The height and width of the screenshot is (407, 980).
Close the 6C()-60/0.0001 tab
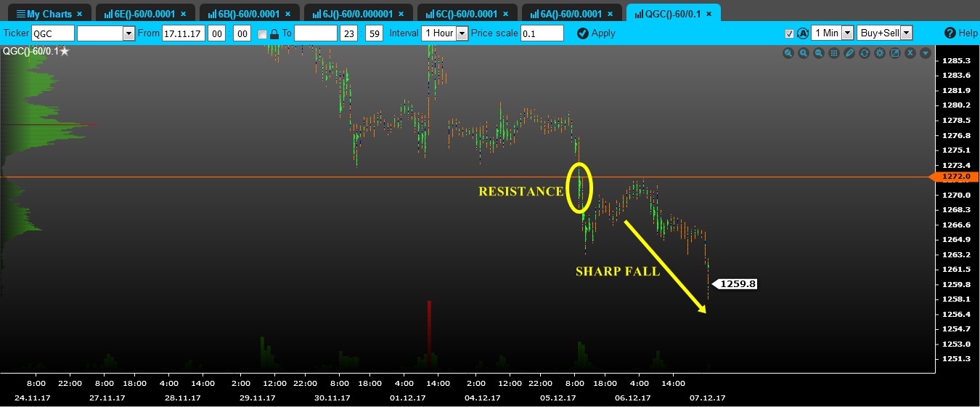tap(505, 14)
